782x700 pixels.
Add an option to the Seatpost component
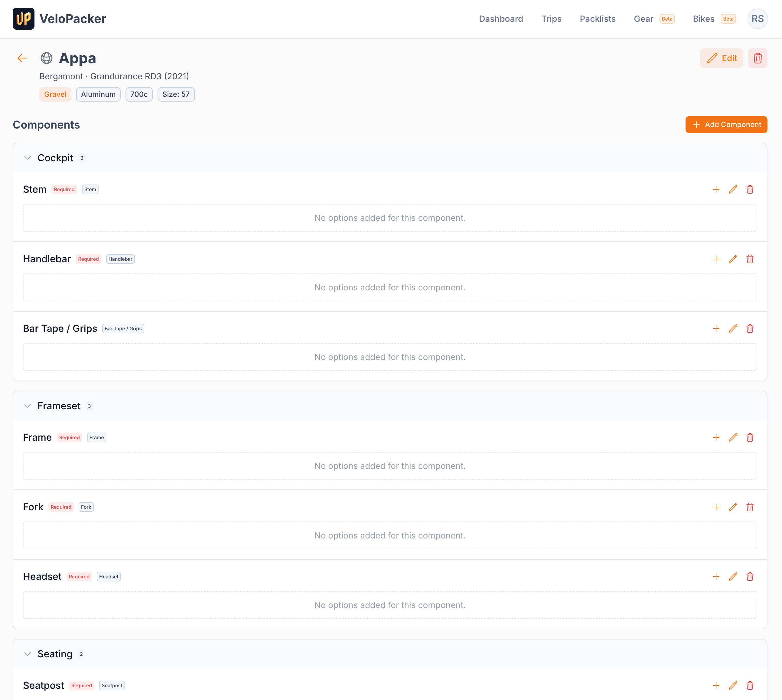[x=716, y=685]
